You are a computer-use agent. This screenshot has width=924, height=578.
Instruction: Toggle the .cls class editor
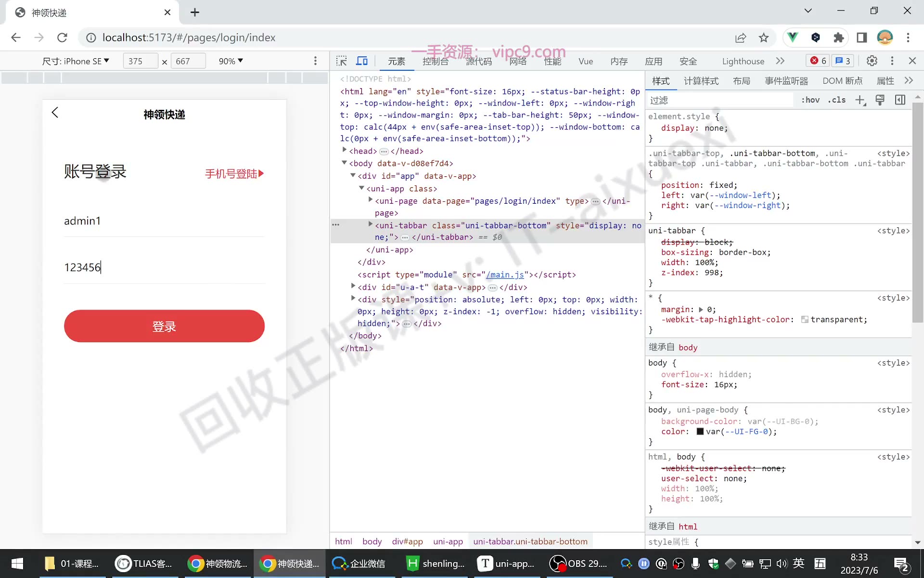click(x=837, y=100)
